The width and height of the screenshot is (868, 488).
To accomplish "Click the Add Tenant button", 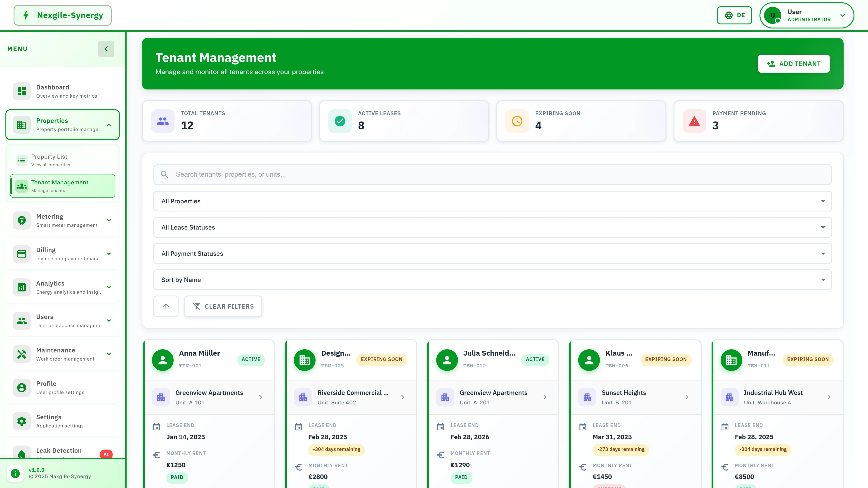I will pos(794,63).
